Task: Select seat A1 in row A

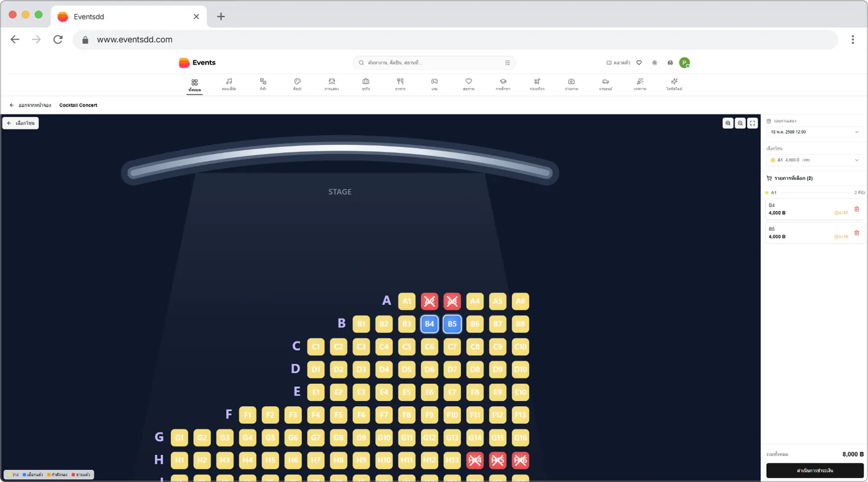Action: pyautogui.click(x=407, y=301)
